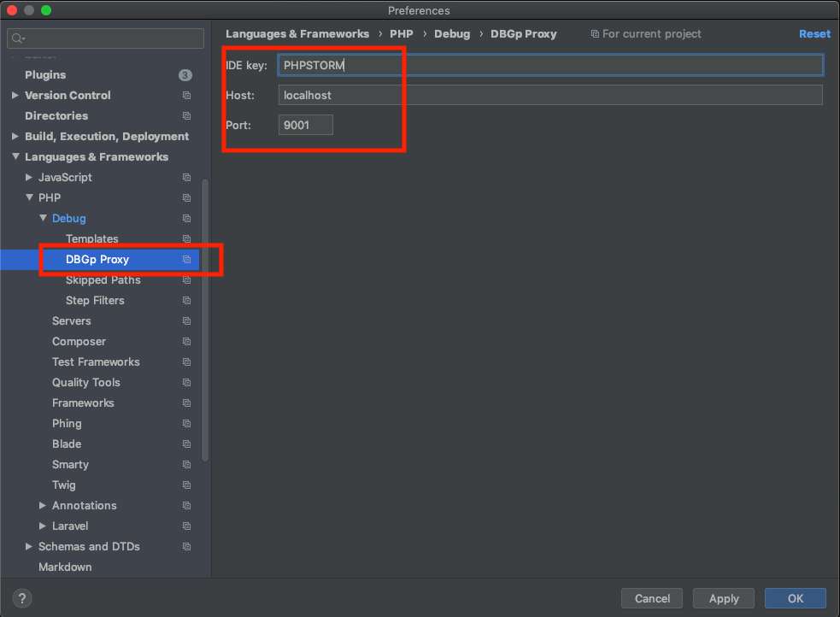Screen dimensions: 840x617
Task: Click the project icon next to Servers
Action: point(185,320)
